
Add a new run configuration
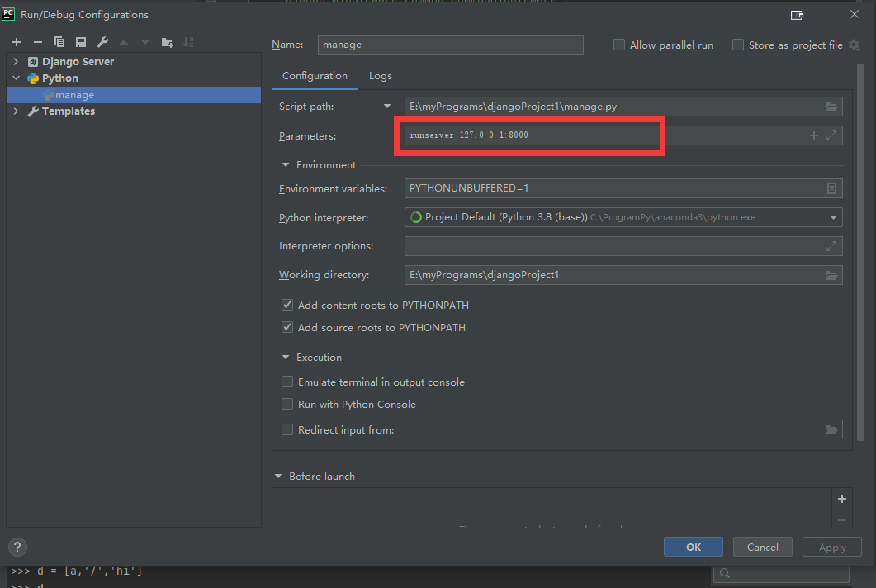click(x=17, y=41)
